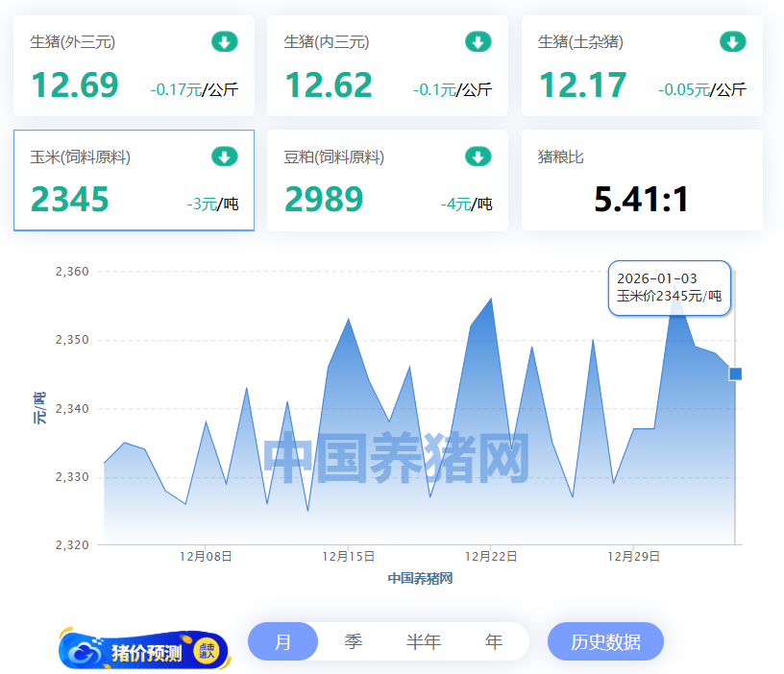
Task: Click the down-arrow icon on 生猪(外三元) card
Action: tap(224, 42)
